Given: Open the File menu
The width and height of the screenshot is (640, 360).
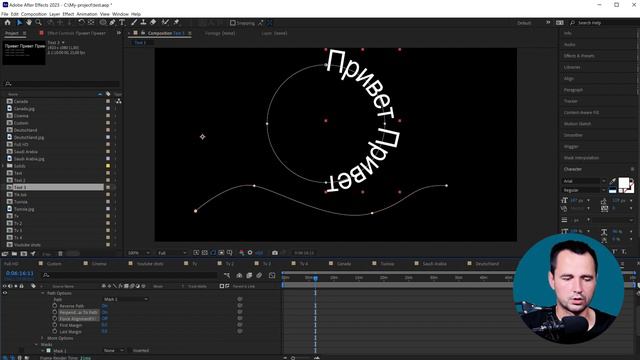Looking at the screenshot, I should [x=4, y=14].
